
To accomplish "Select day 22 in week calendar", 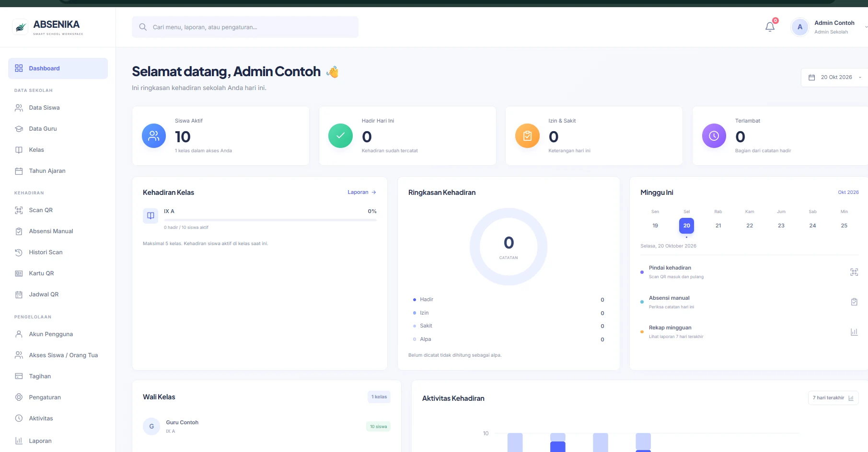I will coord(750,226).
